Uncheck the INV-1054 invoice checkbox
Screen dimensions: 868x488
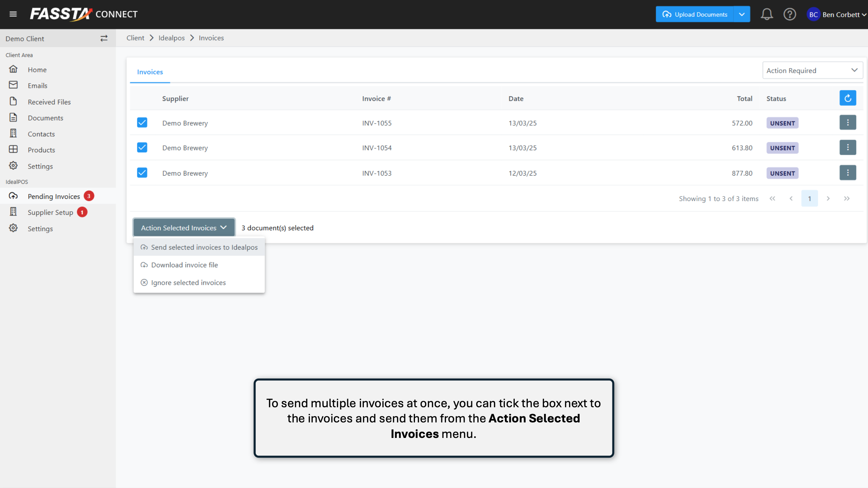(142, 147)
